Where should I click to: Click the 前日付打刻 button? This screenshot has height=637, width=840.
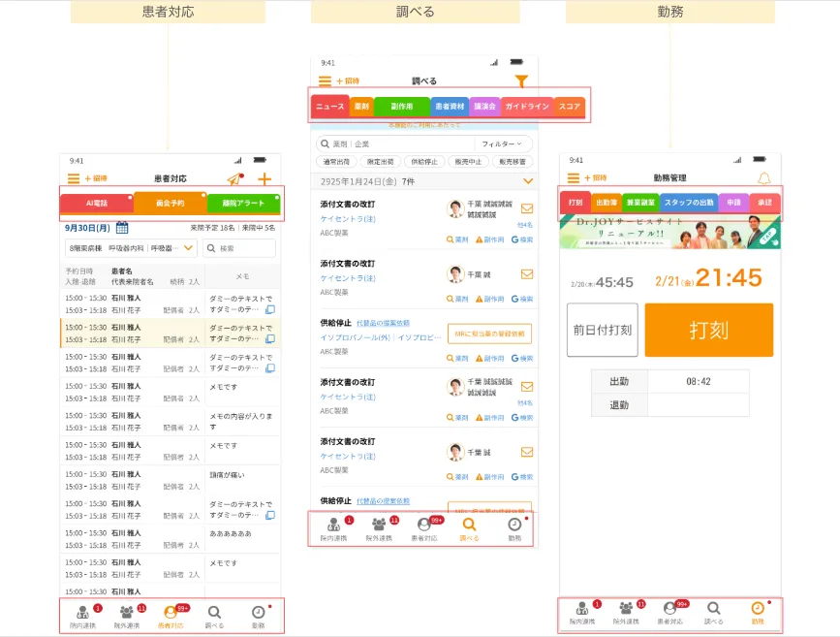click(x=602, y=330)
